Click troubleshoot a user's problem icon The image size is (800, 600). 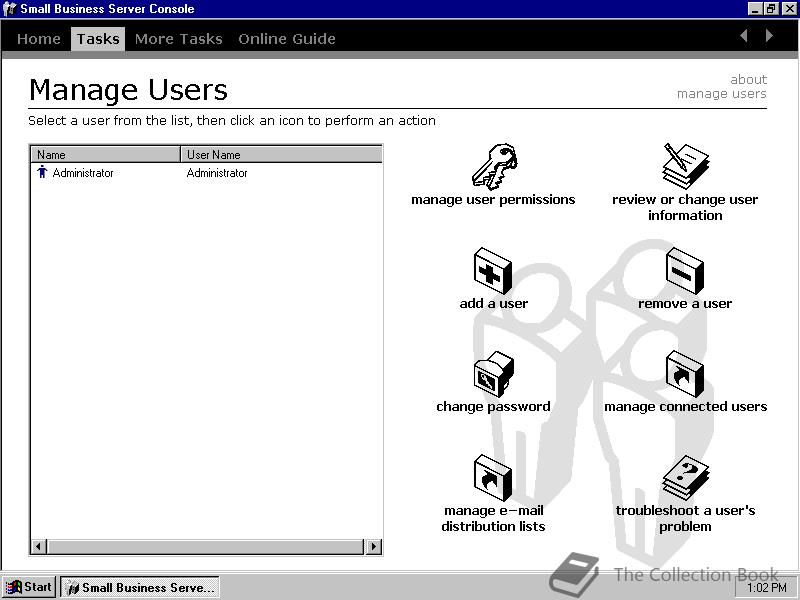[685, 478]
